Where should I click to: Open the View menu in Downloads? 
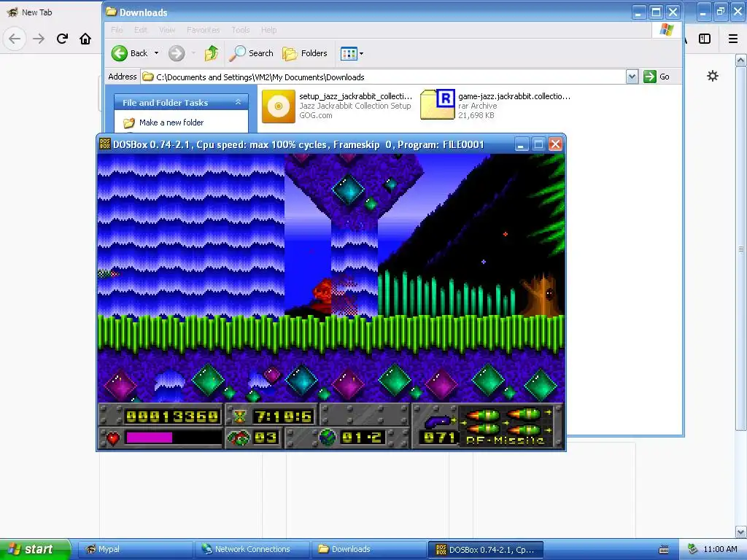pyautogui.click(x=167, y=30)
